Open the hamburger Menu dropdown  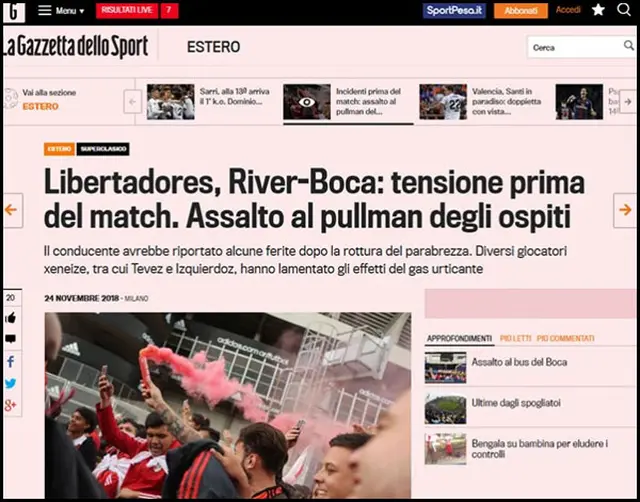(61, 11)
